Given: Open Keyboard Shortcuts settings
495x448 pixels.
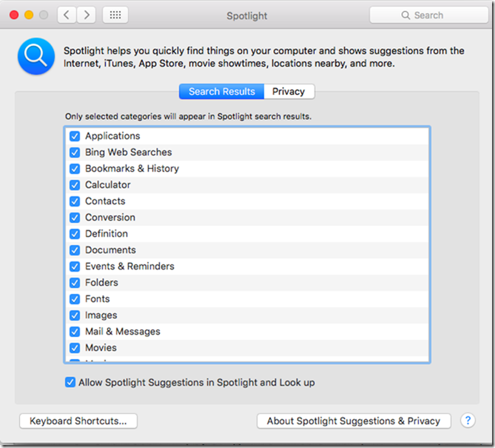Looking at the screenshot, I should (78, 421).
